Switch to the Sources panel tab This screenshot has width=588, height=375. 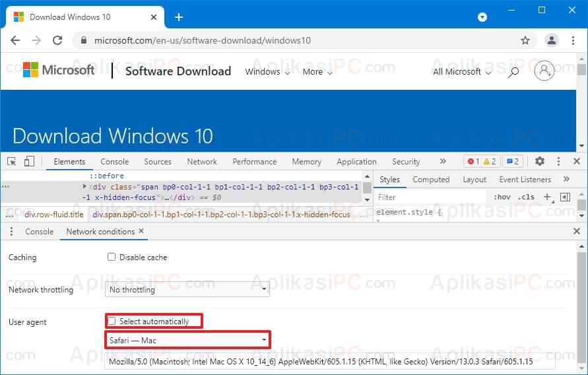(158, 162)
